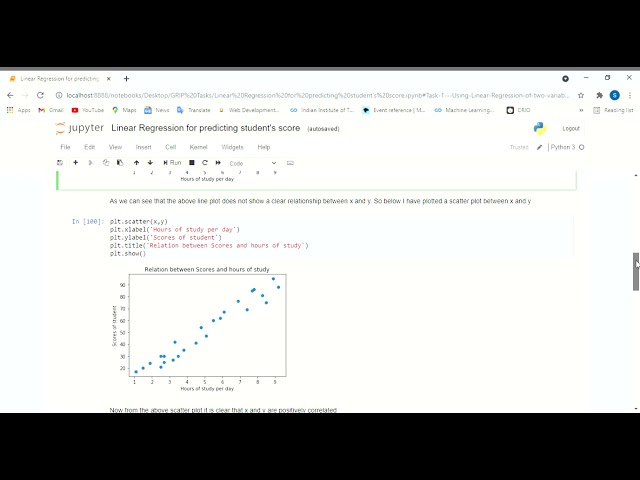Select the Linear Regression browser tab

(x=60, y=79)
